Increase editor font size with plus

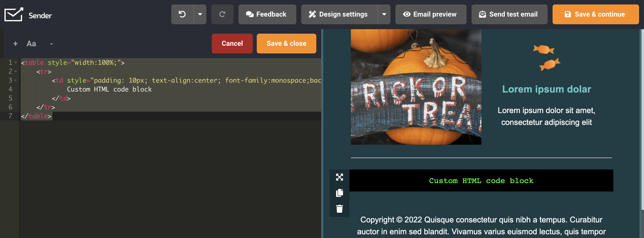pos(16,44)
